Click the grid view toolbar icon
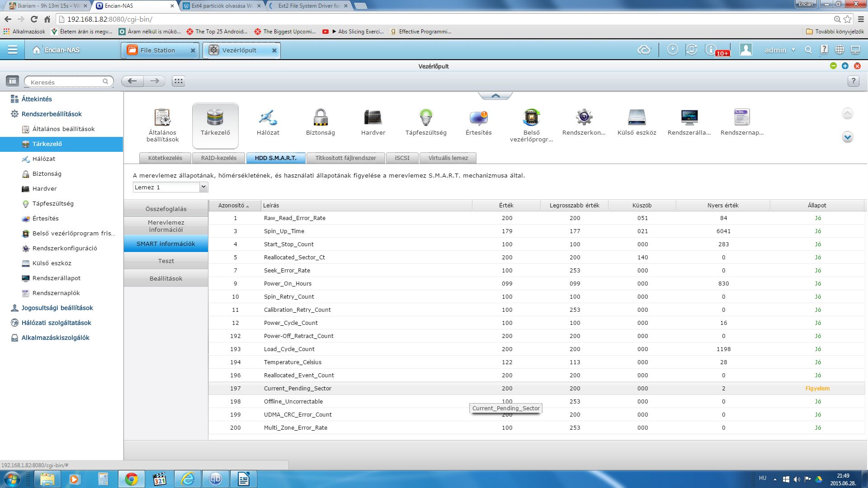 [x=178, y=81]
